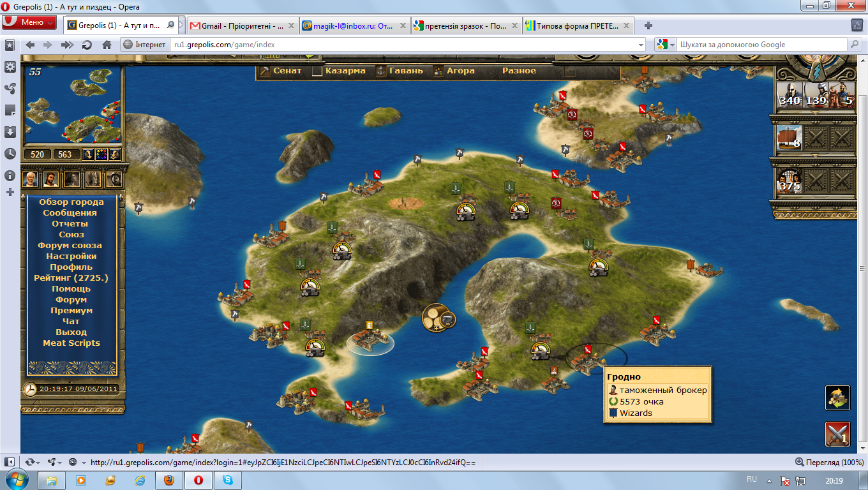Switch to the Gmail tab
This screenshot has width=868, height=490.
pyautogui.click(x=243, y=26)
